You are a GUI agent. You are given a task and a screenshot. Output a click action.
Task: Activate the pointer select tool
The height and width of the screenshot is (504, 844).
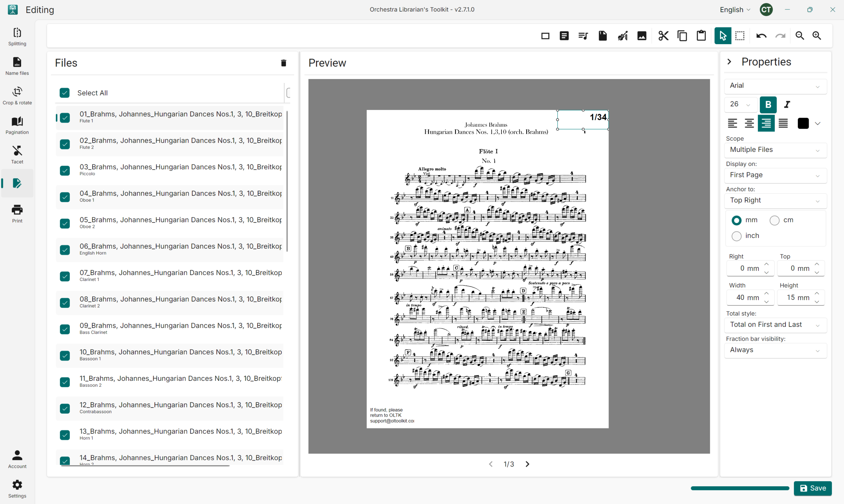click(723, 36)
